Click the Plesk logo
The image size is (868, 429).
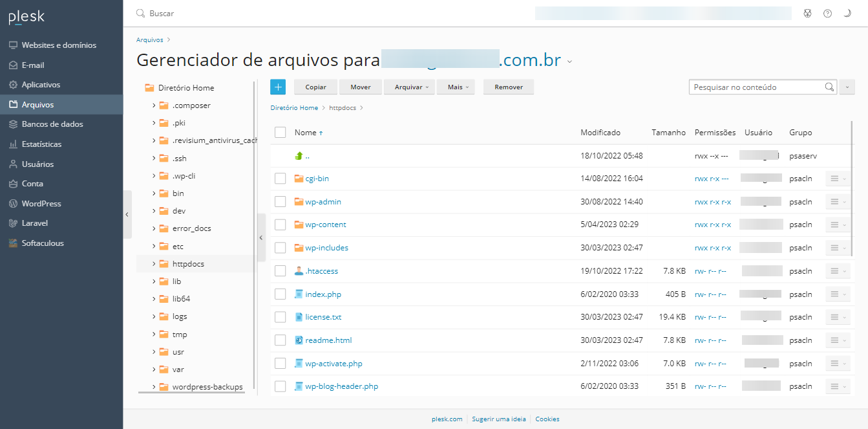[26, 17]
